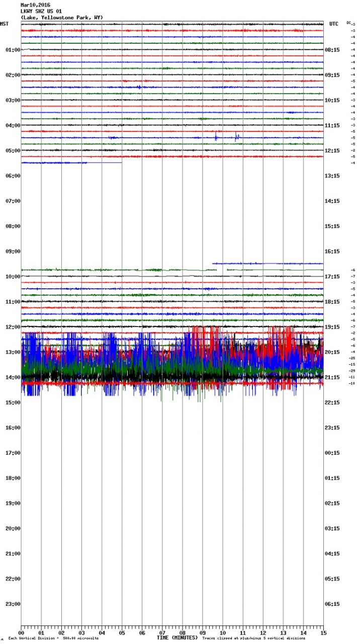Click the -29 DC offset value
The width and height of the screenshot is (357, 644).
point(352,371)
